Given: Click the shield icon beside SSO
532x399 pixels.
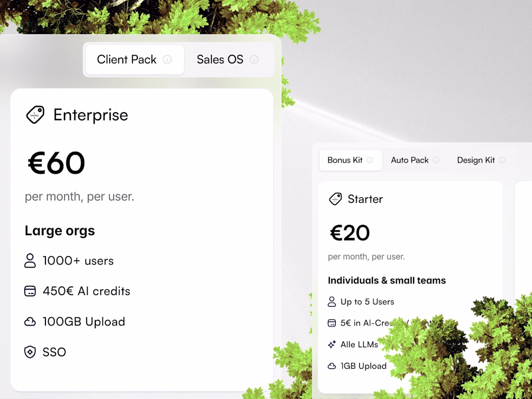Looking at the screenshot, I should tap(30, 352).
